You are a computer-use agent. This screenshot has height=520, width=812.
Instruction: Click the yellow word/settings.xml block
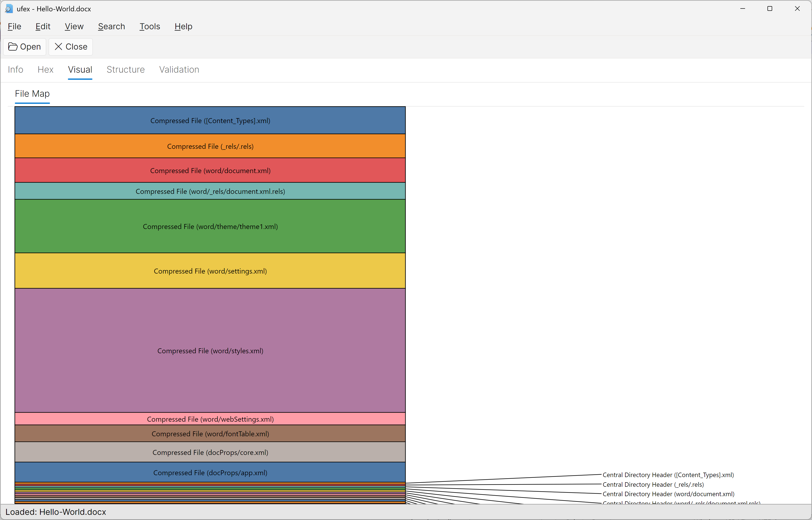click(x=210, y=271)
